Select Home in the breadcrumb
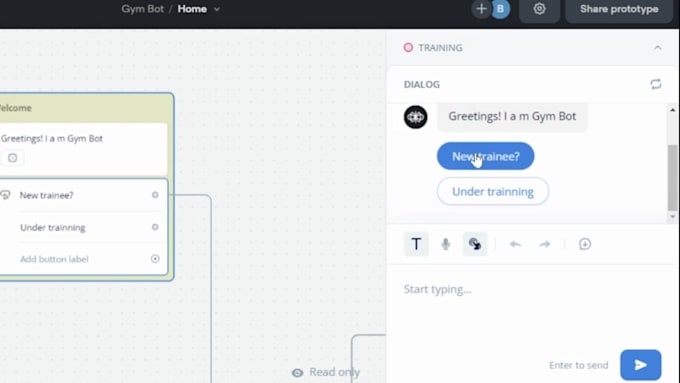 click(x=192, y=9)
